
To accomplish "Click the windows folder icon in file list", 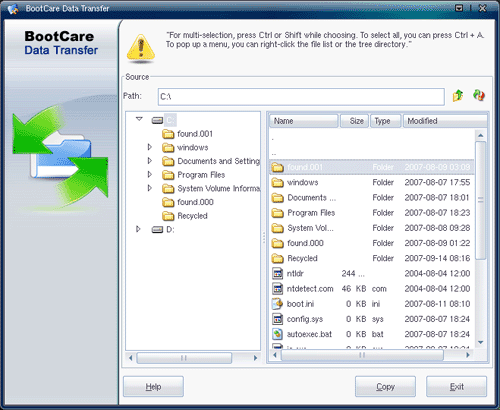I will point(277,182).
